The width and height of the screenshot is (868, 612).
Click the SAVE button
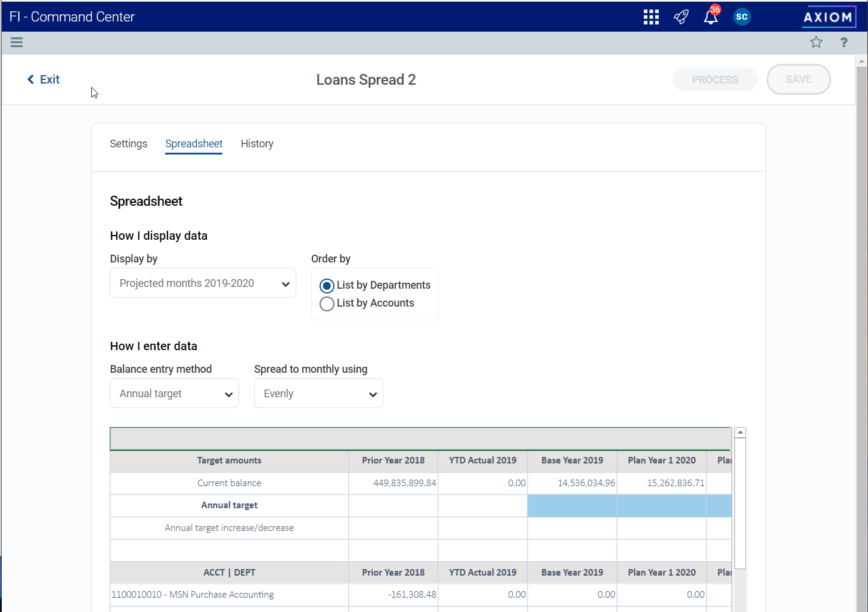(798, 79)
